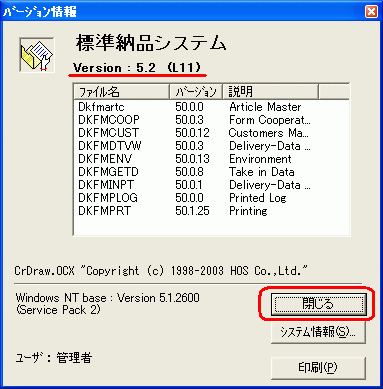
Task: Select the DKFMCUST file row
Action: [x=211, y=133]
